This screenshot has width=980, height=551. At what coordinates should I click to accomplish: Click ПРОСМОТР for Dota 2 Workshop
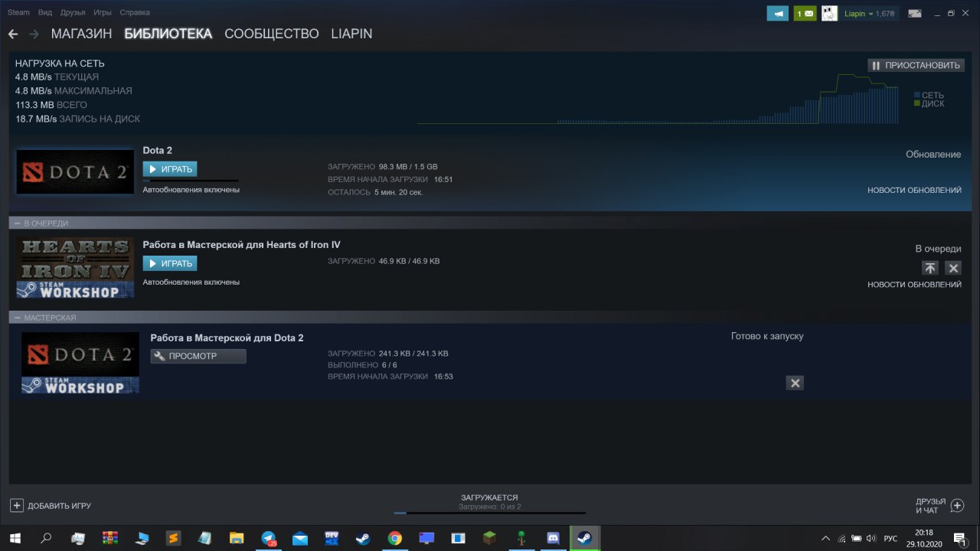(x=198, y=356)
